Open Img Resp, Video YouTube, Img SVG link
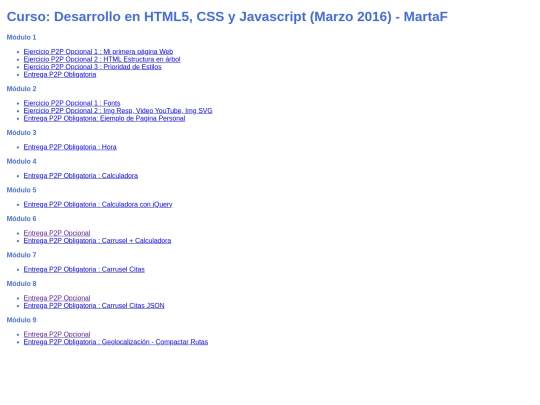This screenshot has height=405, width=540. pyautogui.click(x=118, y=111)
